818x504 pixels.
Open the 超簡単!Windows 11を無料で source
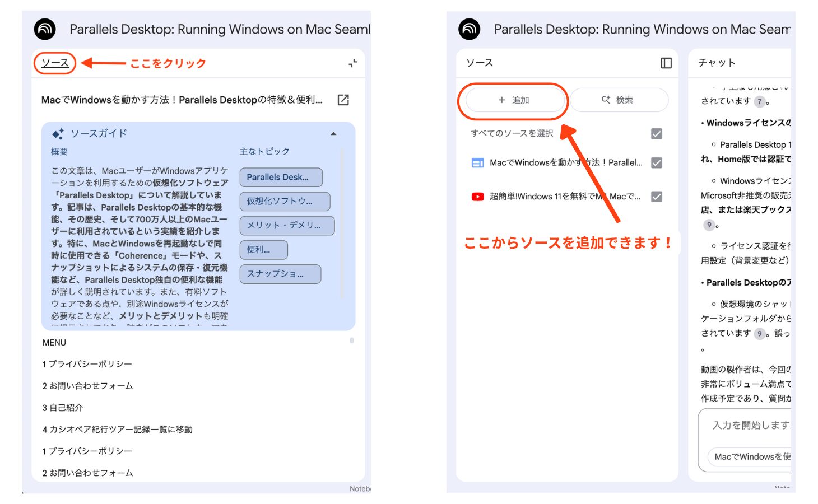[x=565, y=197]
